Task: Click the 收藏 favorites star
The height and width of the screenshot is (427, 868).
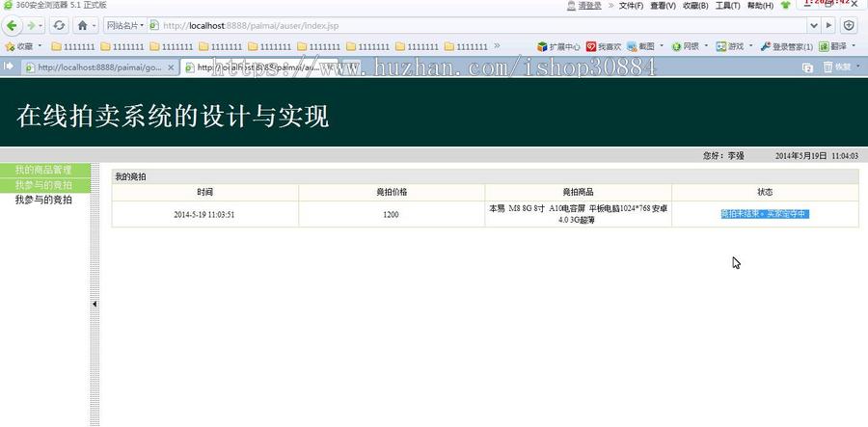Action: pos(19,46)
